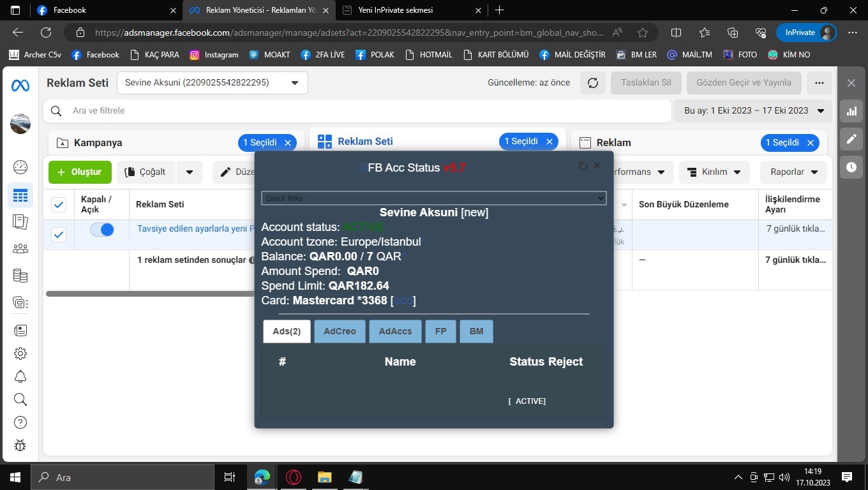Select the BM tab in popup
Image resolution: width=868 pixels, height=490 pixels.
(476, 331)
